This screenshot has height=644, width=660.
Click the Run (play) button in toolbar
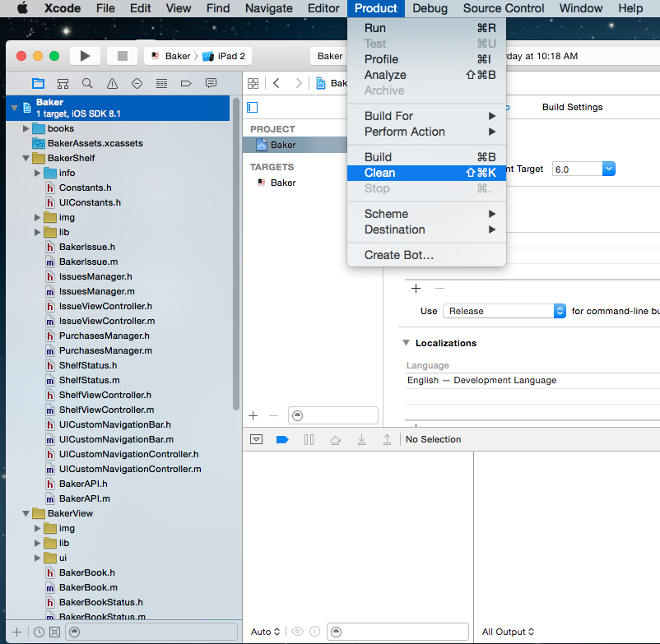[x=85, y=56]
